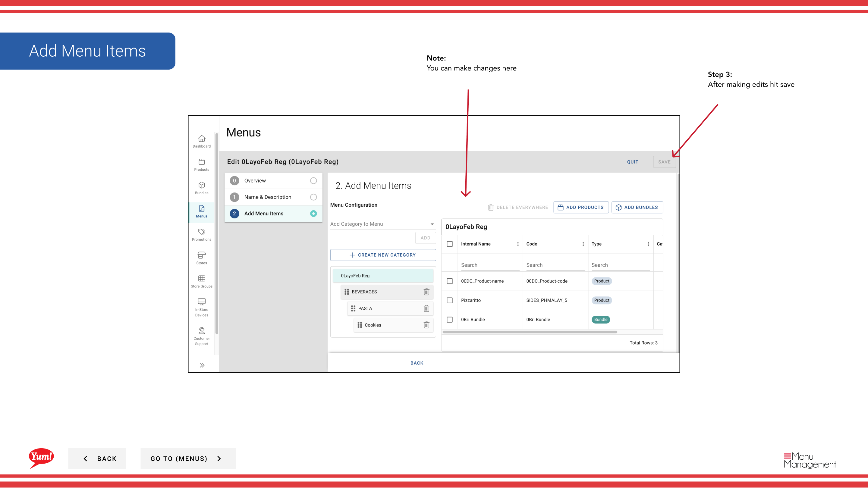Click the Cookies drag handle icon
Image resolution: width=868 pixels, height=488 pixels.
click(x=360, y=325)
